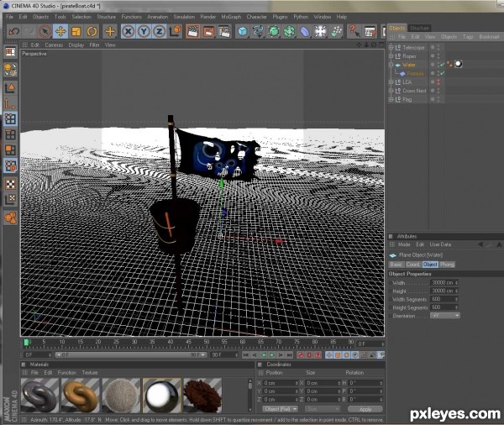Viewport: 504px width, 425px height.
Task: Select Use Polygons mode in left palette
Action: pyautogui.click(x=11, y=150)
